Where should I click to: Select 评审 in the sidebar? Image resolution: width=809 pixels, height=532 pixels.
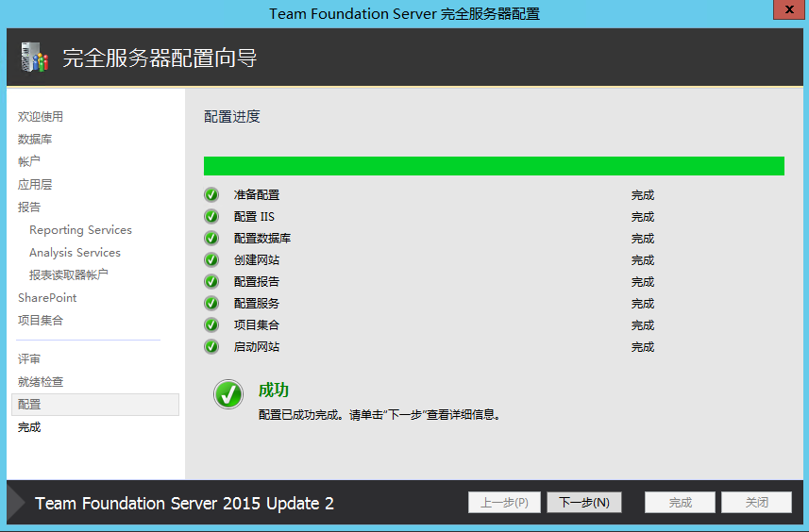coord(29,358)
